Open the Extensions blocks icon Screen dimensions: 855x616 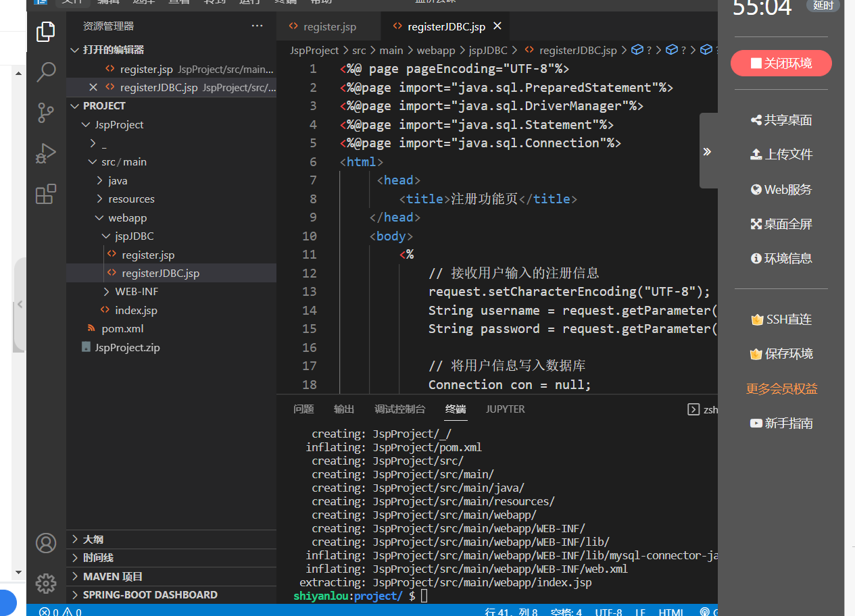click(46, 195)
